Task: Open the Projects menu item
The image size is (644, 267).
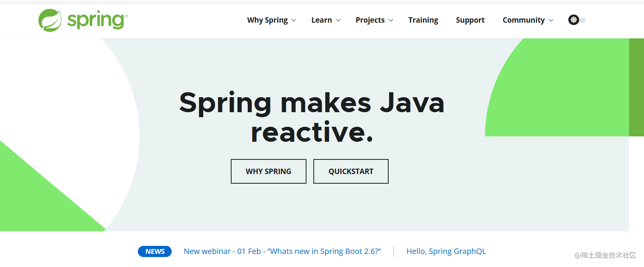Action: point(370,20)
